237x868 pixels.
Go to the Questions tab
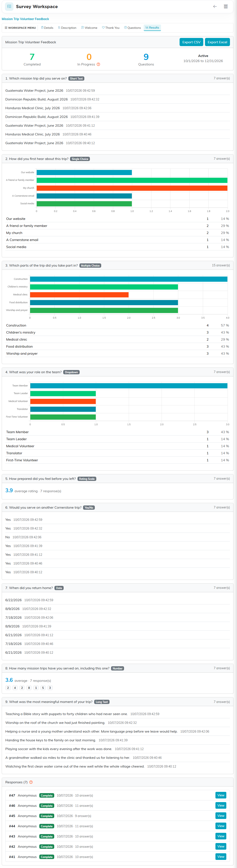pyautogui.click(x=133, y=28)
